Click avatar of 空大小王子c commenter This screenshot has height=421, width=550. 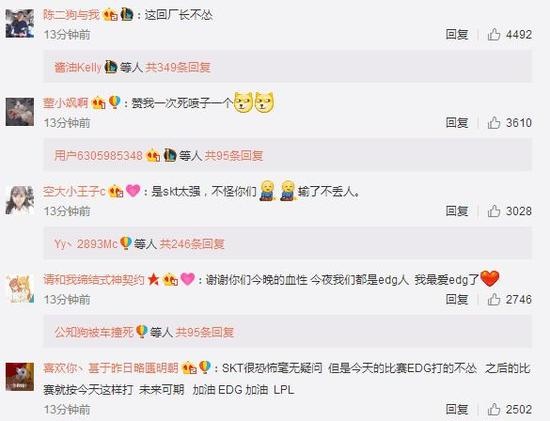20,200
